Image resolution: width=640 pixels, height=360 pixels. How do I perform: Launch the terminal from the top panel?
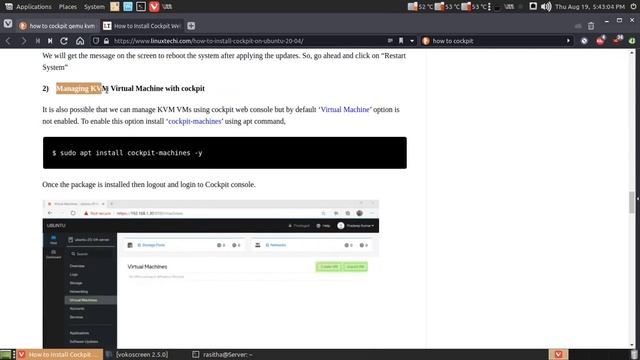tap(141, 7)
